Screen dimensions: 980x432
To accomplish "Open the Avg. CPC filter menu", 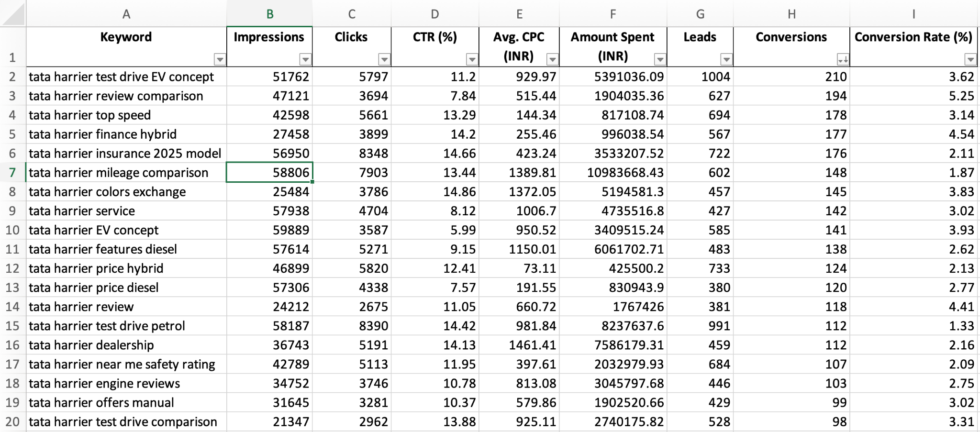I will coord(553,59).
